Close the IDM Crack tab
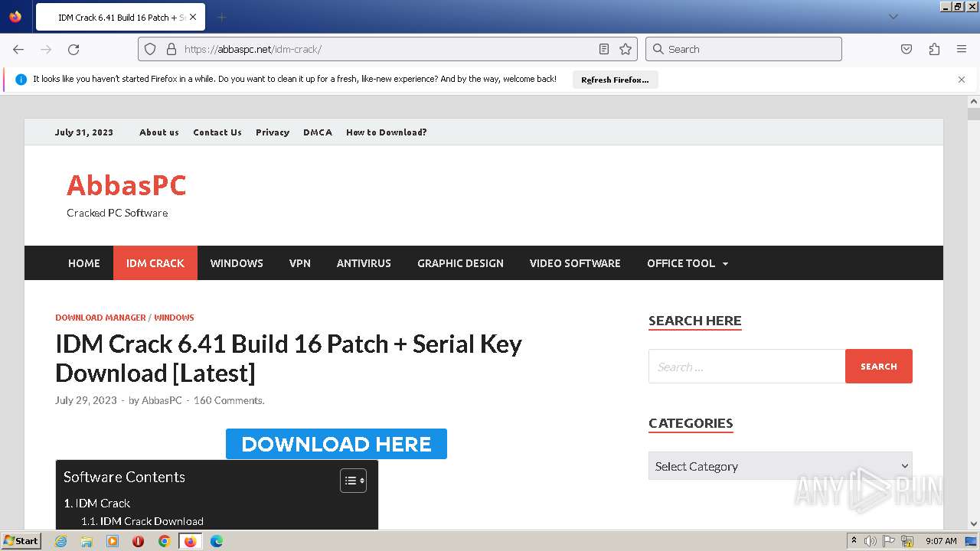Viewport: 980px width, 551px height. [192, 17]
